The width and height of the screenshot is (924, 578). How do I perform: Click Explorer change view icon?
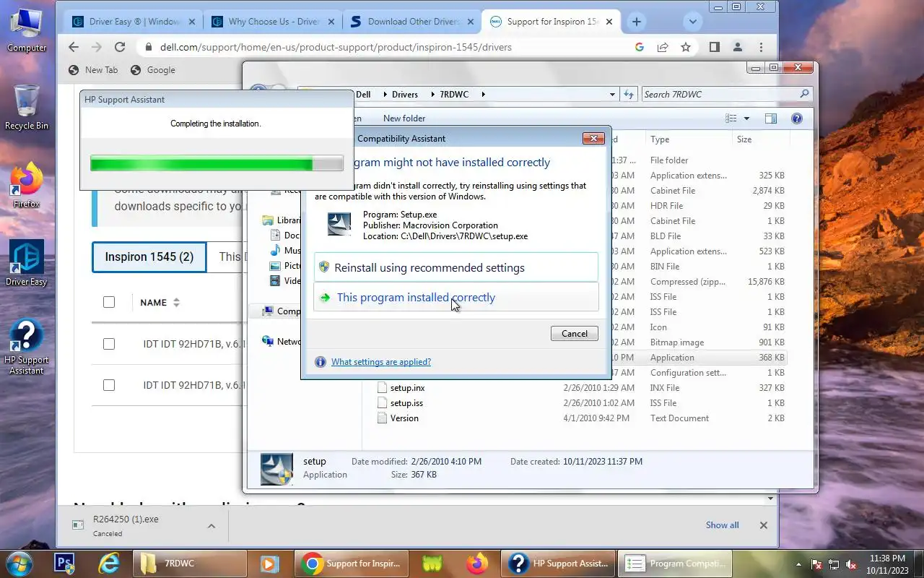coord(731,118)
